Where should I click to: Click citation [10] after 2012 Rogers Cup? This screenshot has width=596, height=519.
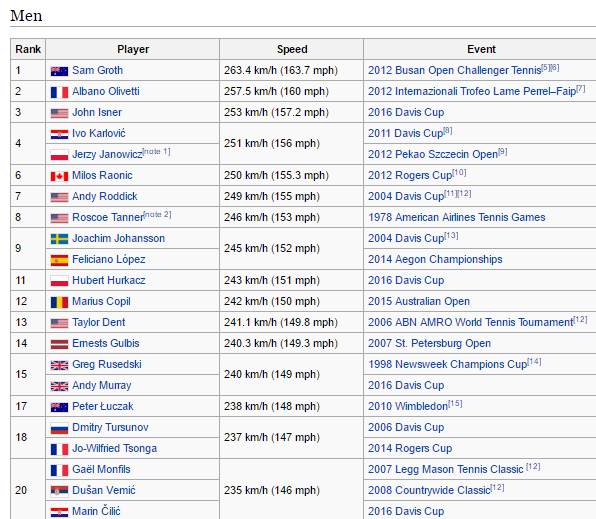[x=459, y=172]
